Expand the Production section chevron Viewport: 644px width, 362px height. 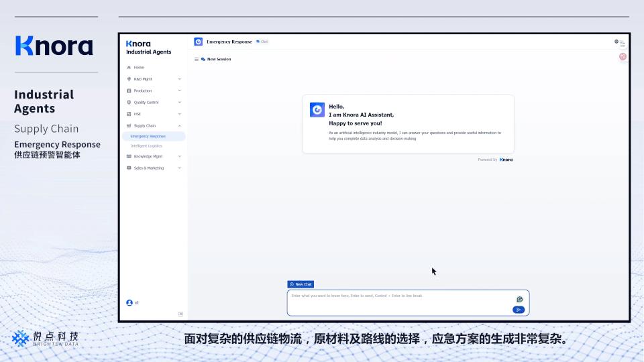coord(179,90)
